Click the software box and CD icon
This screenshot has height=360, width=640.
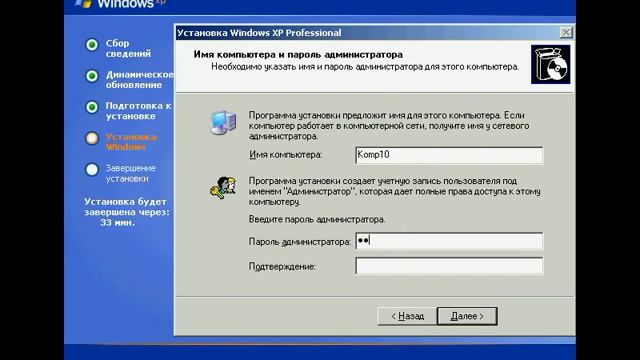tap(551, 64)
